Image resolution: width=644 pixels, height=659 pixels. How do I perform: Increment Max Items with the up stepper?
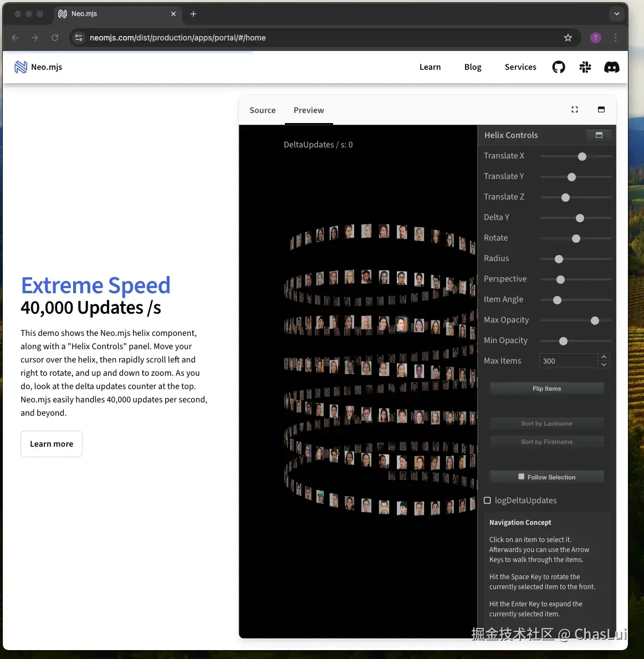(x=604, y=357)
